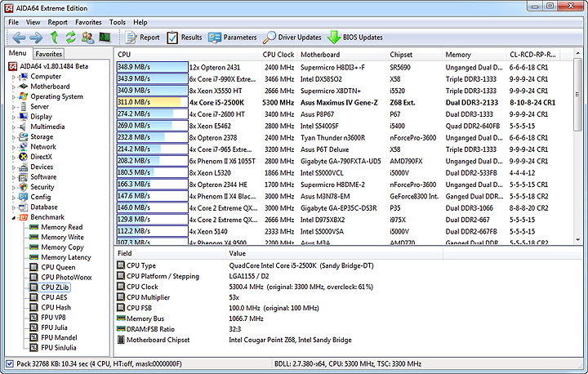Toggle the status bar checkbox beside Pack 32768 KB

tap(10, 363)
